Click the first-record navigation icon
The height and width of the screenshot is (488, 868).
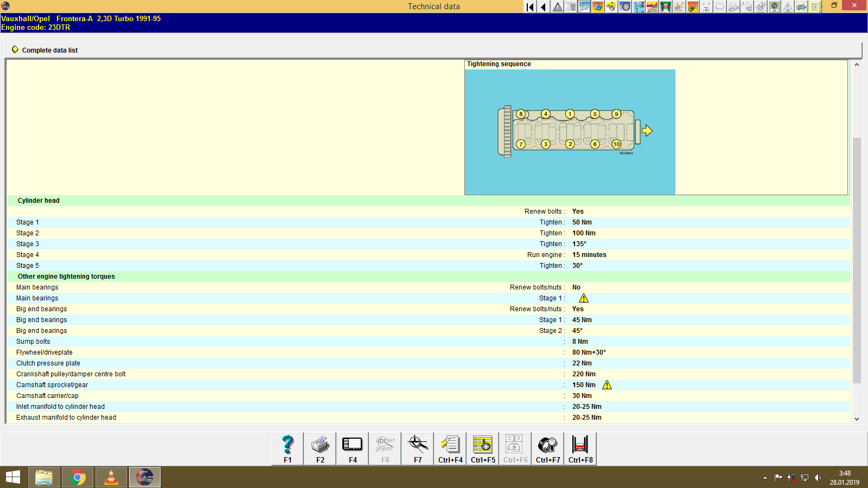529,7
